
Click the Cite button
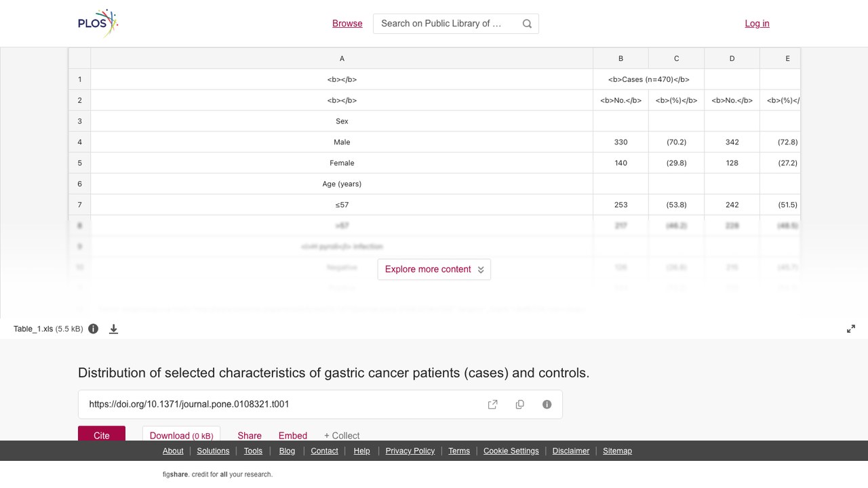point(102,434)
